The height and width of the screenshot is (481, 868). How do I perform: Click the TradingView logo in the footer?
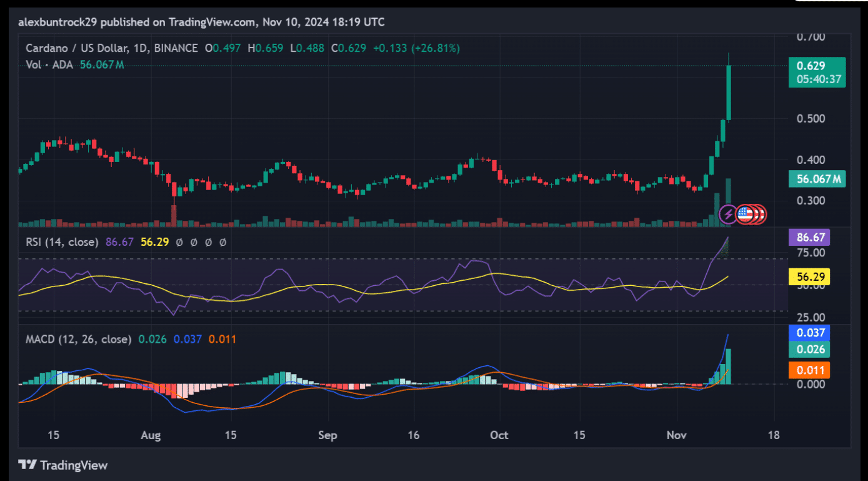coord(63,465)
